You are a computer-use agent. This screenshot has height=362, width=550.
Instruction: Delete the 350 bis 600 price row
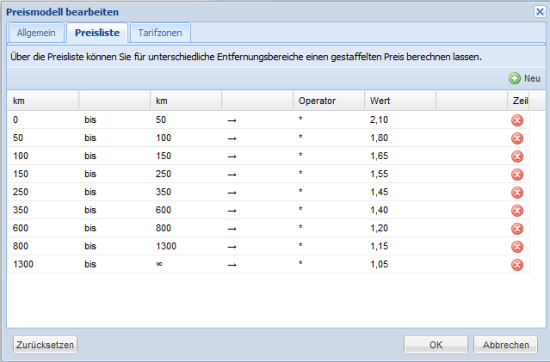(517, 210)
